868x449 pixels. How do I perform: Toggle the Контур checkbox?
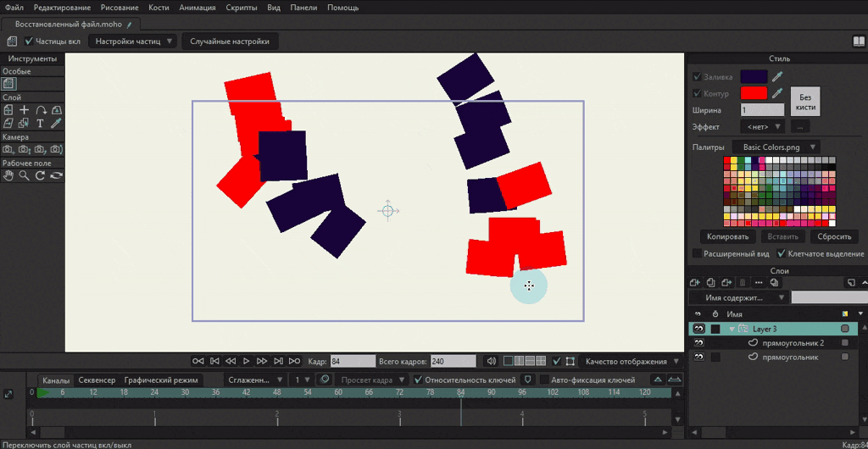click(697, 93)
